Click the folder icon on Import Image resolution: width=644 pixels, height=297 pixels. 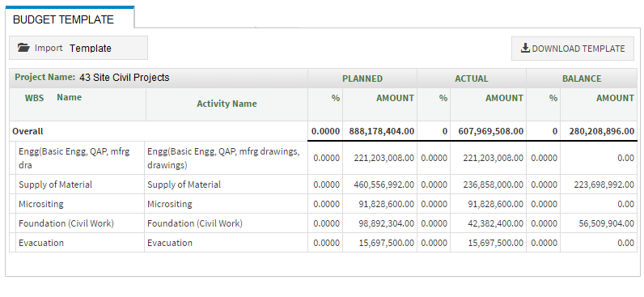(x=23, y=48)
